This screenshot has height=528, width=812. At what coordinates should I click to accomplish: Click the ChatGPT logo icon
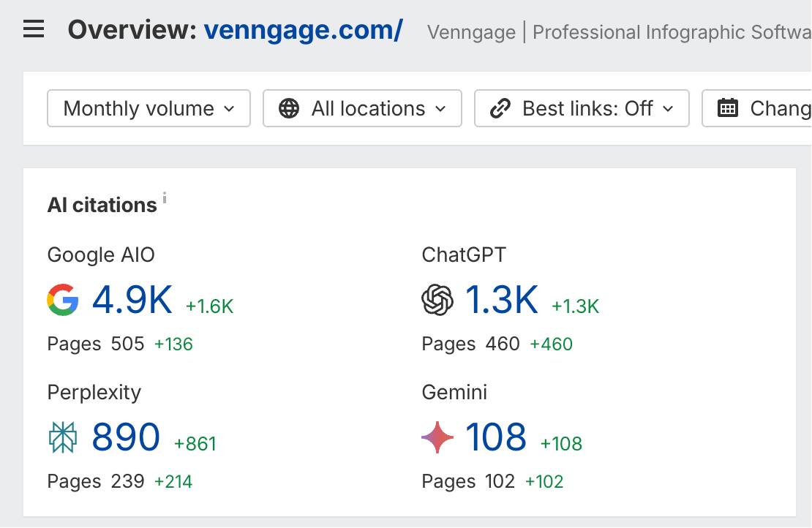437,300
